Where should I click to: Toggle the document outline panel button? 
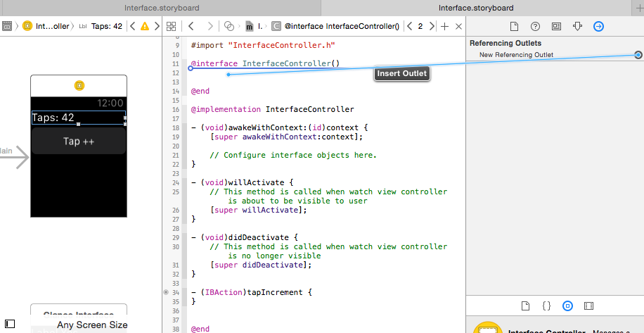click(9, 324)
